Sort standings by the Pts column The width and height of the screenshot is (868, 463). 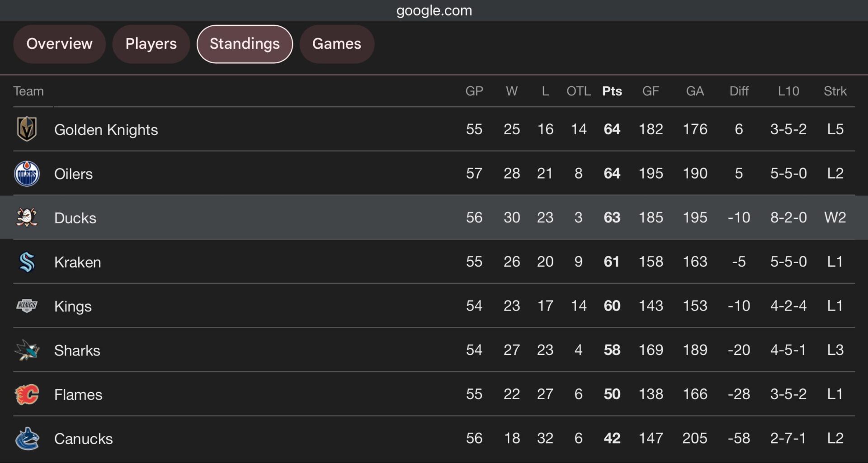point(612,91)
